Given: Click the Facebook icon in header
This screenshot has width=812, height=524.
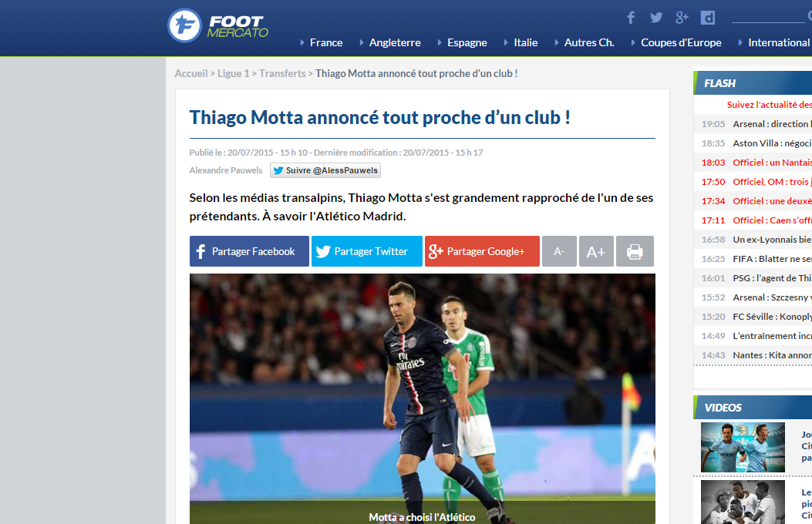Looking at the screenshot, I should pyautogui.click(x=631, y=18).
